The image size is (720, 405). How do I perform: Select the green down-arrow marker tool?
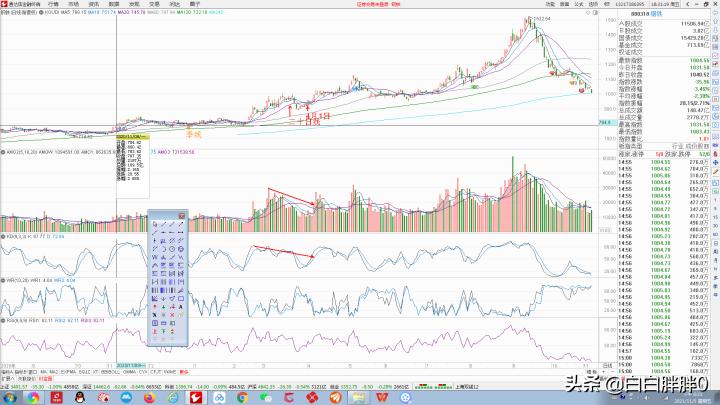[x=163, y=307]
